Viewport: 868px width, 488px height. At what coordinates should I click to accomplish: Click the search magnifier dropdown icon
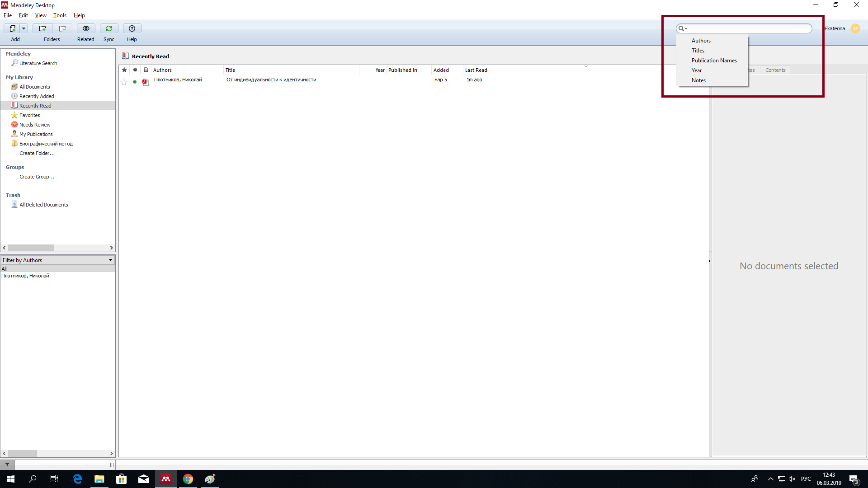[683, 28]
